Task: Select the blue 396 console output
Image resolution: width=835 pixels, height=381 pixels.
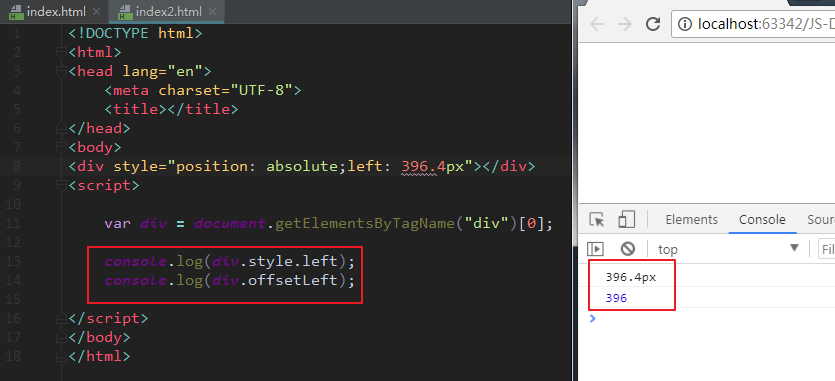Action: (x=616, y=298)
